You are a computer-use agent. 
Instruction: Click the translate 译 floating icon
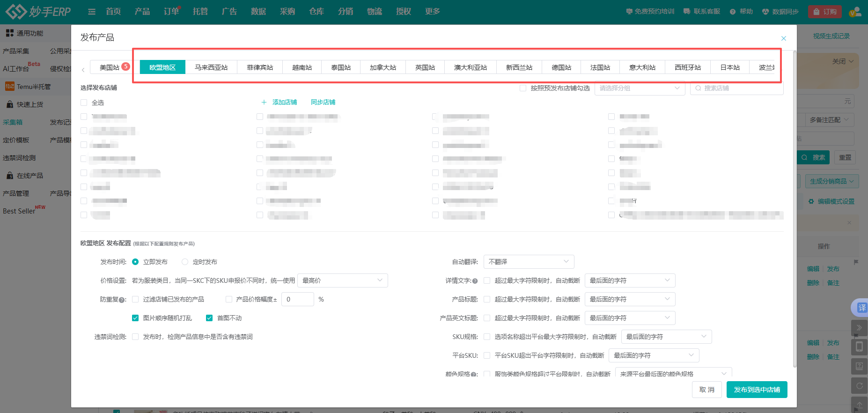pyautogui.click(x=861, y=308)
